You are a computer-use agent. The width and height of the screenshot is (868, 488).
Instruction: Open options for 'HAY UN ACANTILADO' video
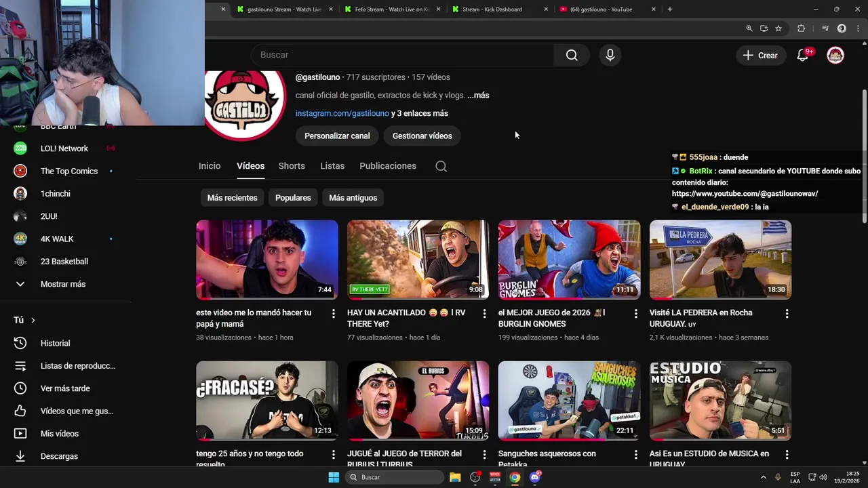[484, 313]
